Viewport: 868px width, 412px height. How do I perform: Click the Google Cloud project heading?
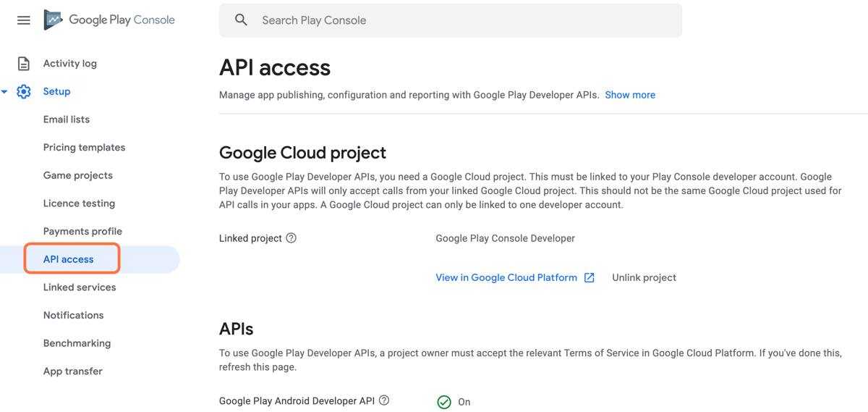tap(302, 153)
